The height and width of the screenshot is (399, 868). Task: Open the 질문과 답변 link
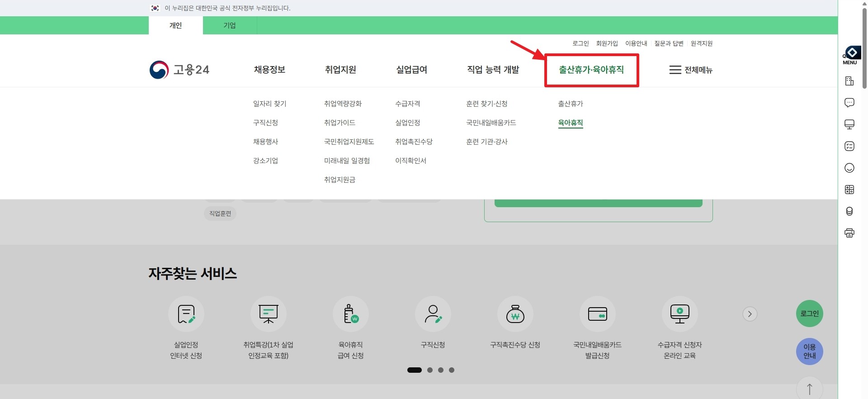click(669, 43)
